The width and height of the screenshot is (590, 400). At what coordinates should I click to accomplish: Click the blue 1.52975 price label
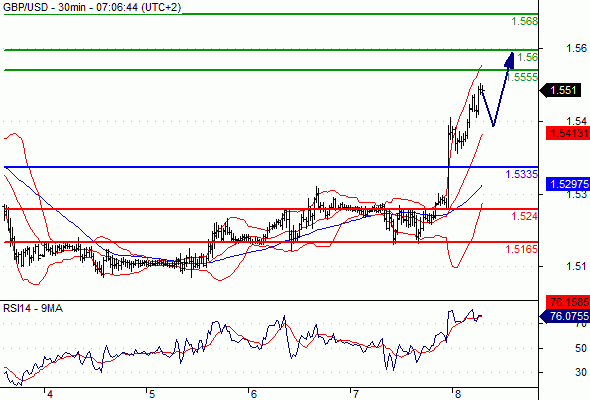[x=568, y=184]
